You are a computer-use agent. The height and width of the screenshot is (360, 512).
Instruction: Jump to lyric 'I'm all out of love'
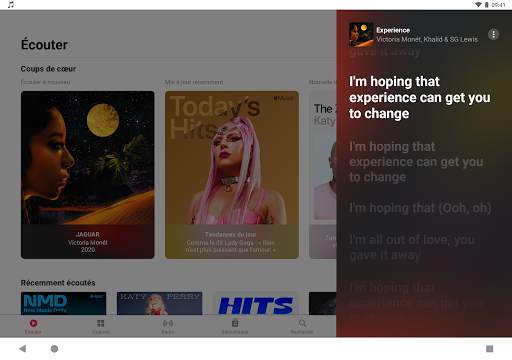pos(412,247)
